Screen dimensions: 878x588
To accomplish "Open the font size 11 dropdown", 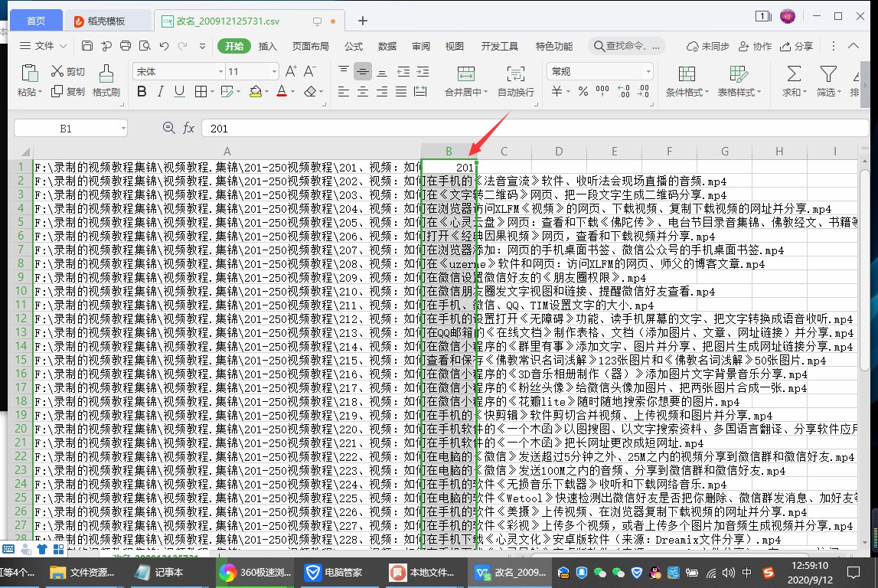I will point(274,71).
